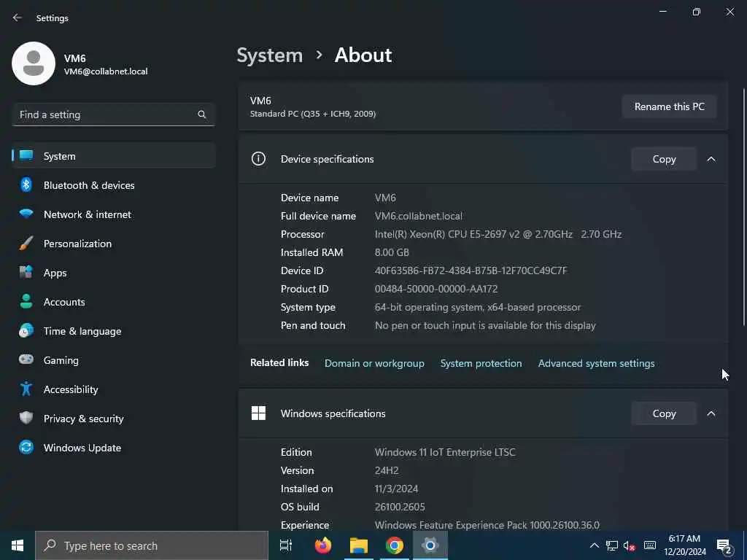
Task: Click the muted speaker tray icon
Action: pyautogui.click(x=630, y=545)
